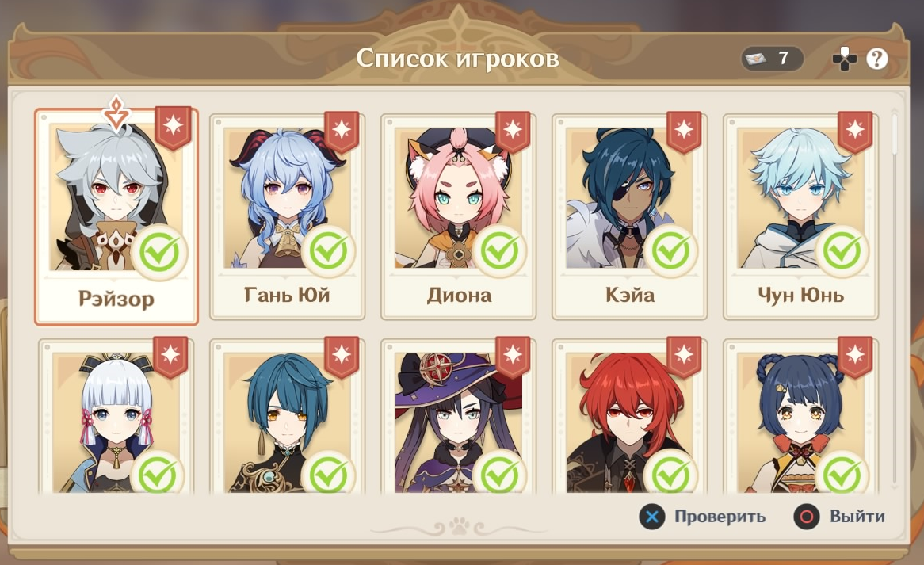Image resolution: width=924 pixels, height=565 pixels.
Task: Click the gamepad controls icon
Action: [x=845, y=59]
